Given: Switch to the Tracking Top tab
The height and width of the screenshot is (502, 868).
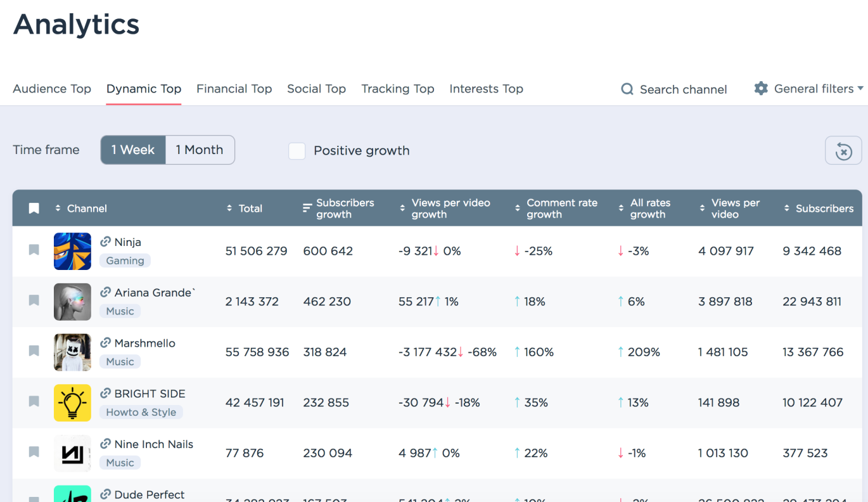Looking at the screenshot, I should point(398,89).
